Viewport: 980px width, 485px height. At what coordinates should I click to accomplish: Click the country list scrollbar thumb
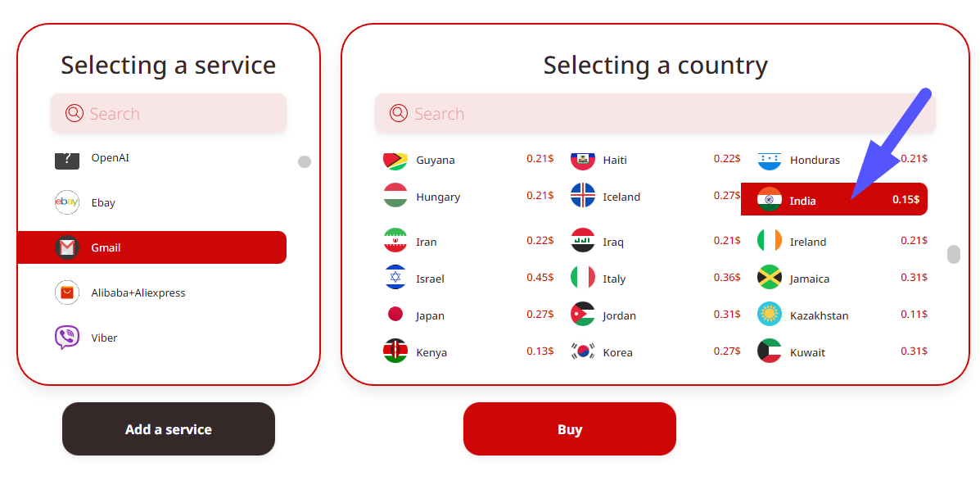(x=953, y=255)
